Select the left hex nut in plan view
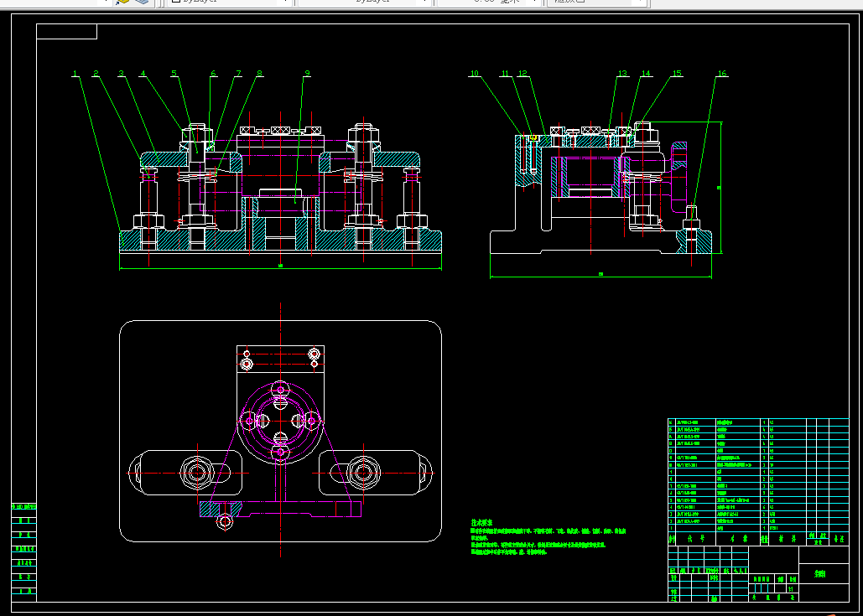The height and width of the screenshot is (616, 863). coord(197,473)
